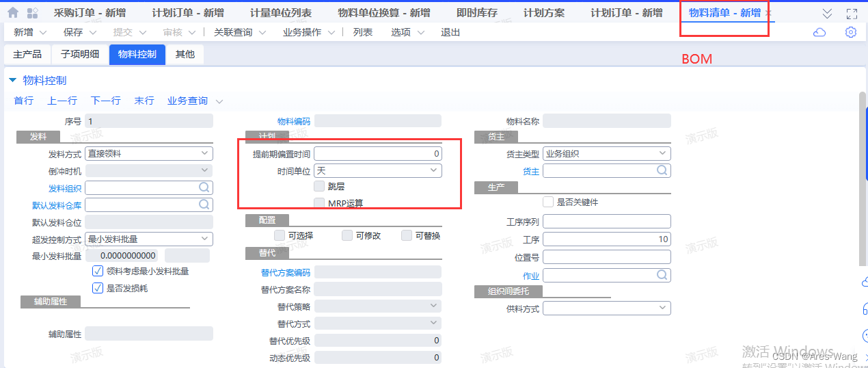868x368 pixels.
Task: Click the 替代方案编码 link label
Action: click(286, 272)
